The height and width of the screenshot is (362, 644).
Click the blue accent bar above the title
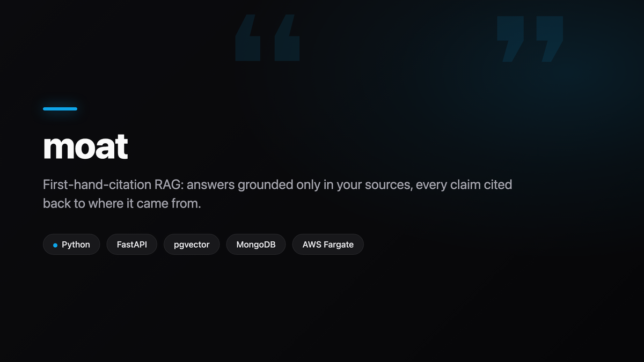(x=60, y=109)
